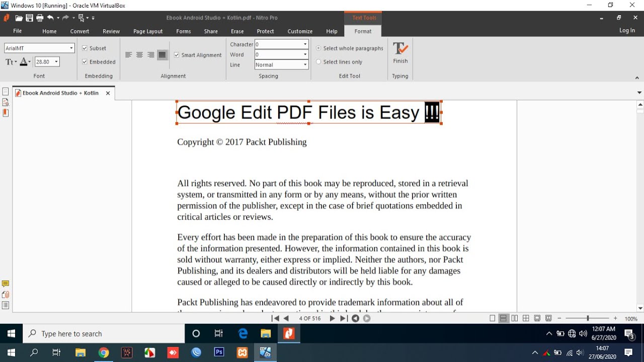The height and width of the screenshot is (362, 644).
Task: Collapse the ribbon with the chevron
Action: 637,78
